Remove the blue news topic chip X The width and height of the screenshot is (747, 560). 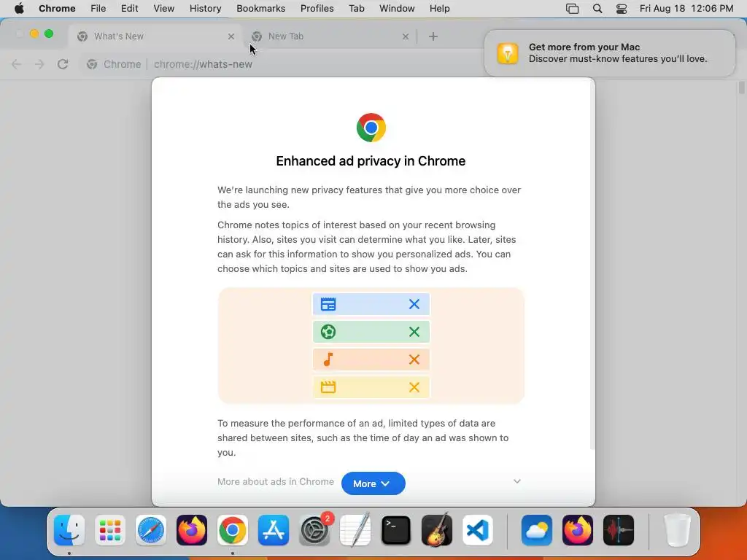pos(414,304)
